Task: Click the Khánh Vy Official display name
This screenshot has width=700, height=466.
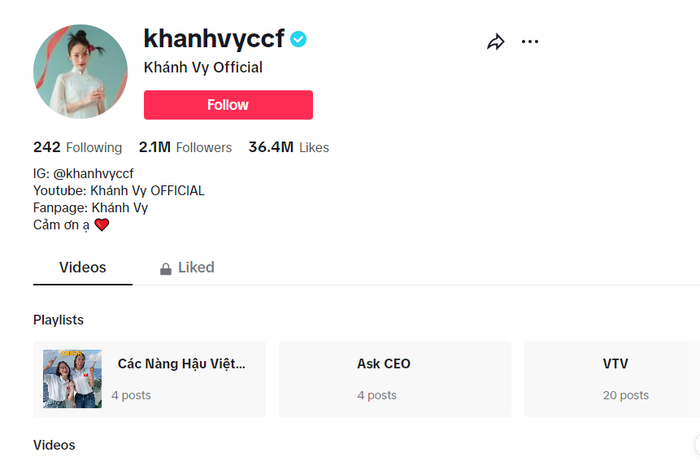Action: pyautogui.click(x=203, y=68)
